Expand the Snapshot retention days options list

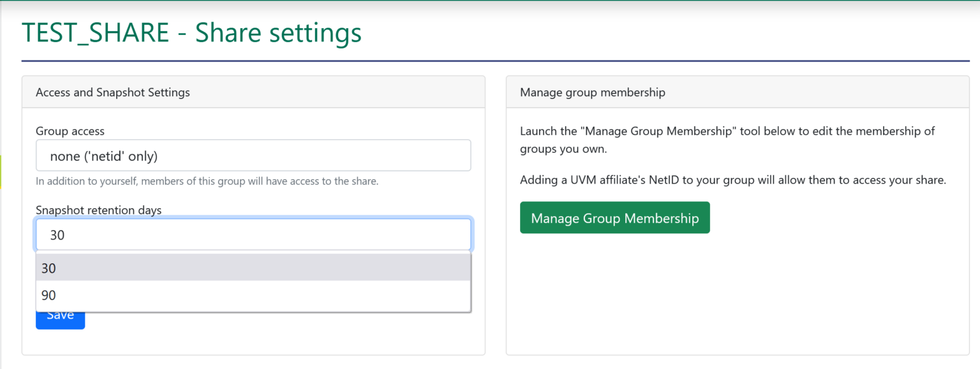tap(253, 234)
